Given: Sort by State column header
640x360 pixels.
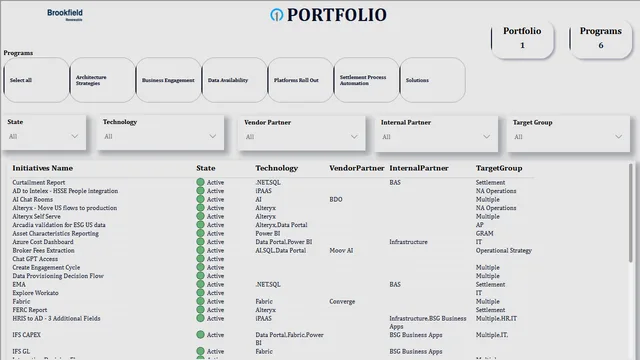Looking at the screenshot, I should click(206, 168).
